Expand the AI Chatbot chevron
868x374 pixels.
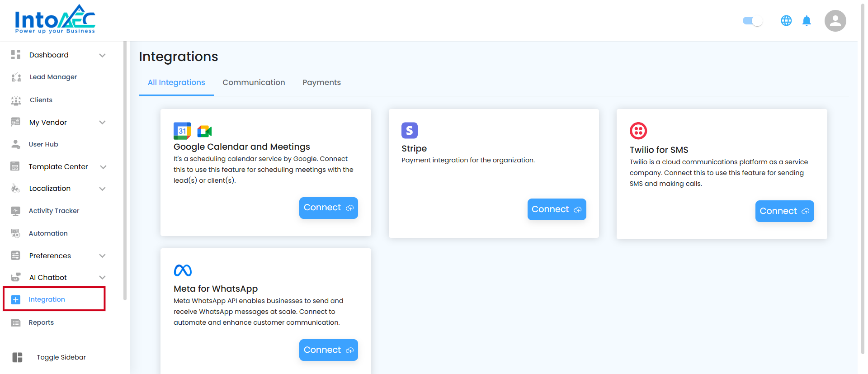tap(103, 277)
